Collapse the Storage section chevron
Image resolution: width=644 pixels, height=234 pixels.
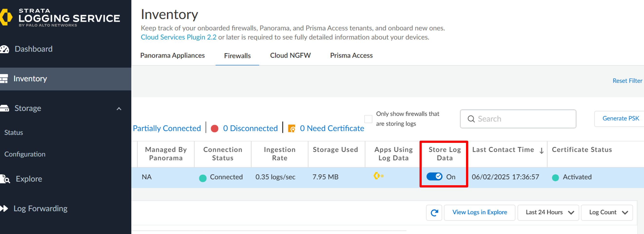[x=119, y=109]
